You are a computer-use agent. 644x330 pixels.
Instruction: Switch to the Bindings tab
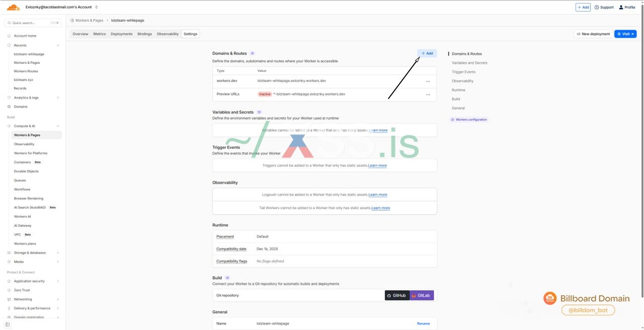tap(144, 34)
